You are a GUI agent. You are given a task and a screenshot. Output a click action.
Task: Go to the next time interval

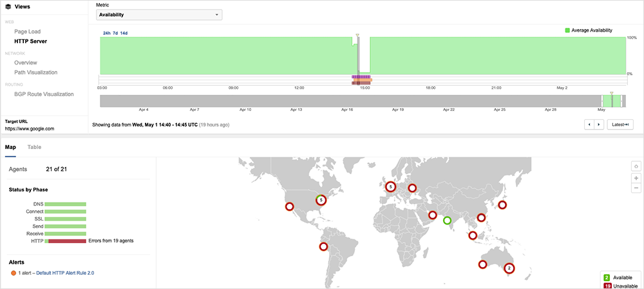click(600, 125)
